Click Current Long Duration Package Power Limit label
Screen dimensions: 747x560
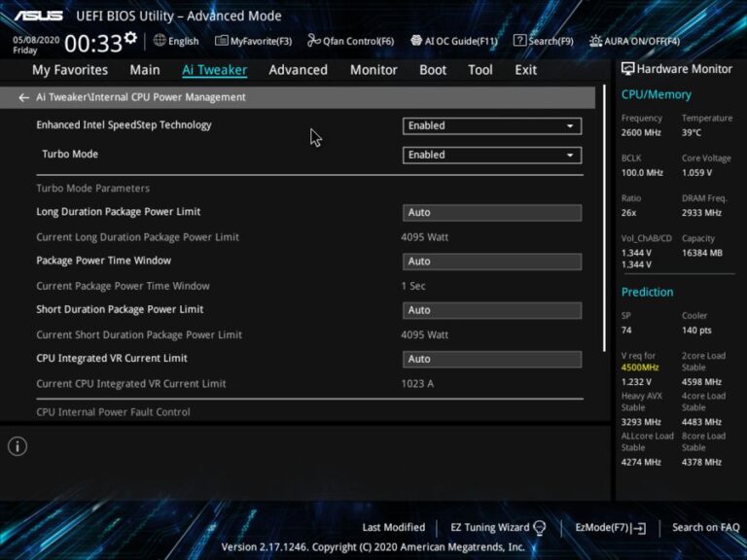pos(138,237)
